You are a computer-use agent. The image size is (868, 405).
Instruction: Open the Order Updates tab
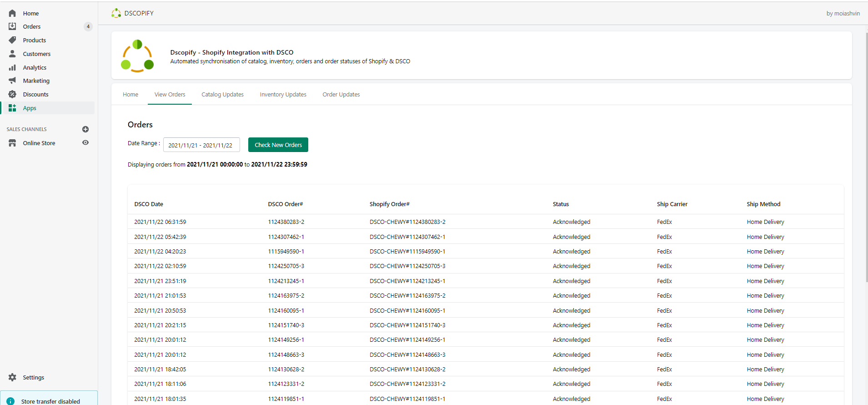coord(341,95)
